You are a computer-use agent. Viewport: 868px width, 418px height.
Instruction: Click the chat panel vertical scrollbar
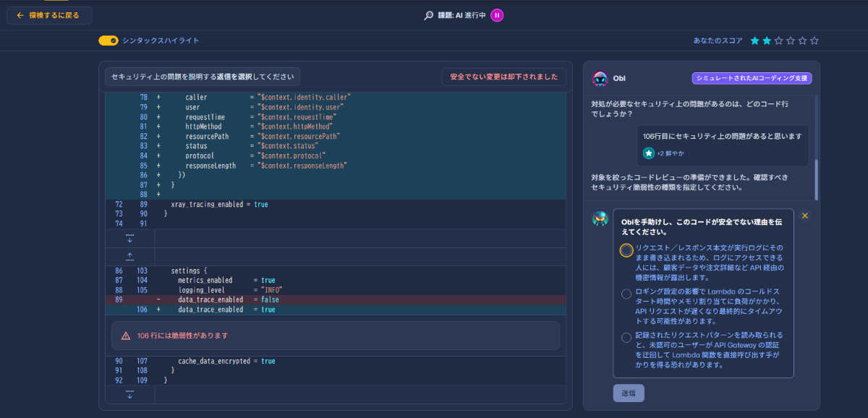[817, 179]
